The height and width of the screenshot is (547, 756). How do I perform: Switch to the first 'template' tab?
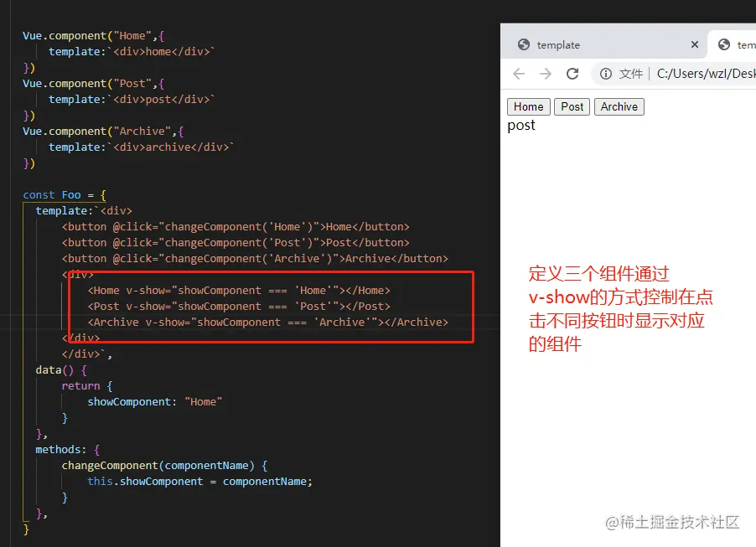(603, 44)
